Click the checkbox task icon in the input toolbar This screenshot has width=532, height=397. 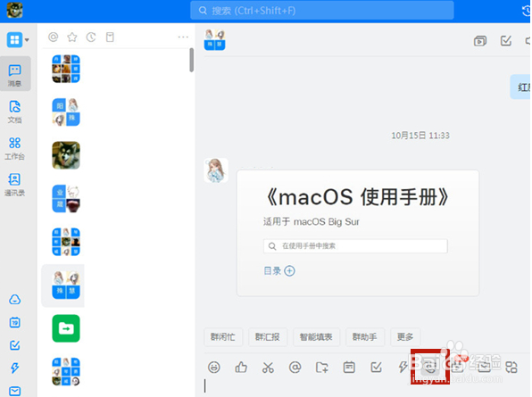point(377,368)
